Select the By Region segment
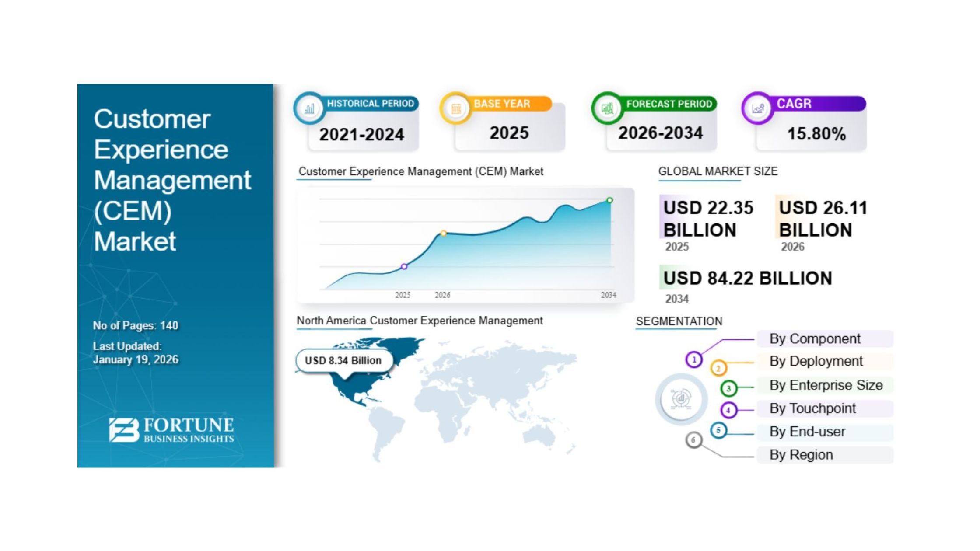Screen dimensions: 980x551 click(801, 455)
